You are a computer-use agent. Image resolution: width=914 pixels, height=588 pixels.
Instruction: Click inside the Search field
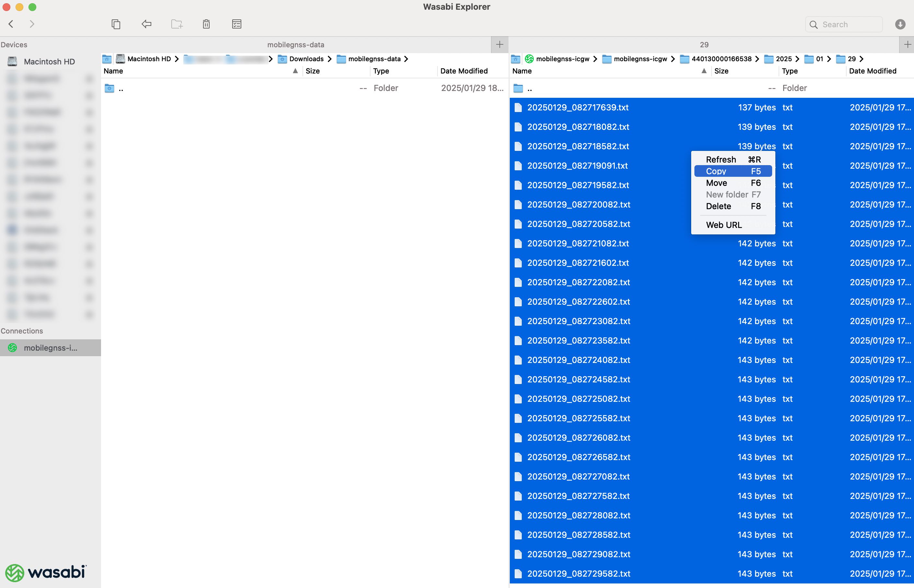844,24
